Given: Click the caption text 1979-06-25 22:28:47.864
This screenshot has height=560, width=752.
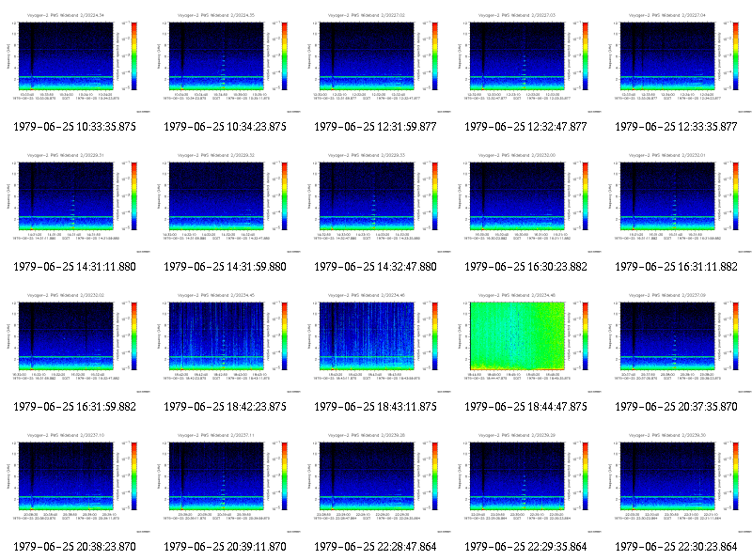Looking at the screenshot, I should pyautogui.click(x=375, y=547).
